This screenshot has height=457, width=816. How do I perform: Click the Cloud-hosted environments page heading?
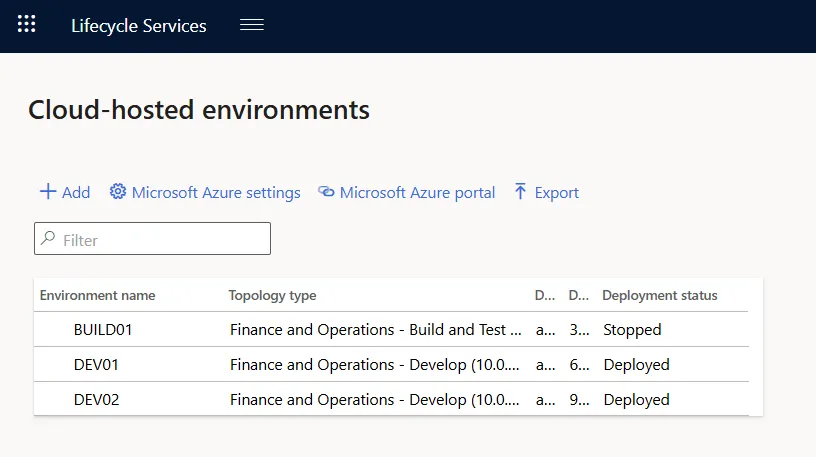click(x=199, y=110)
